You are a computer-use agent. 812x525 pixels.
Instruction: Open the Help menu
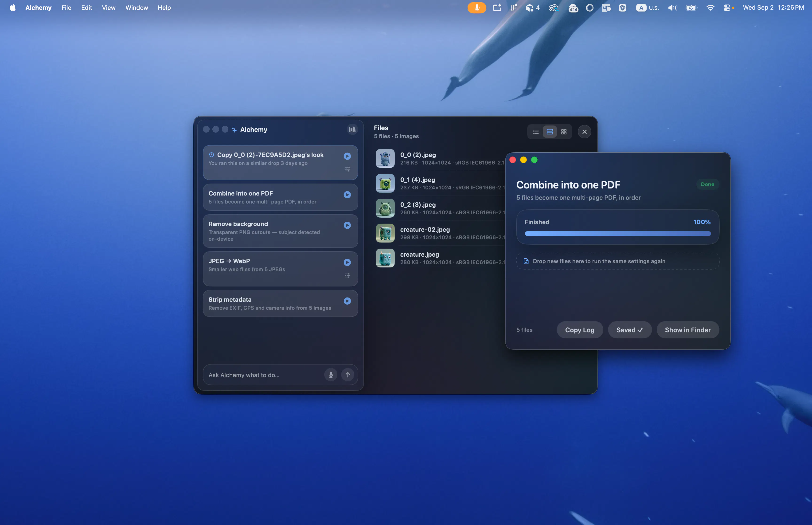click(164, 8)
